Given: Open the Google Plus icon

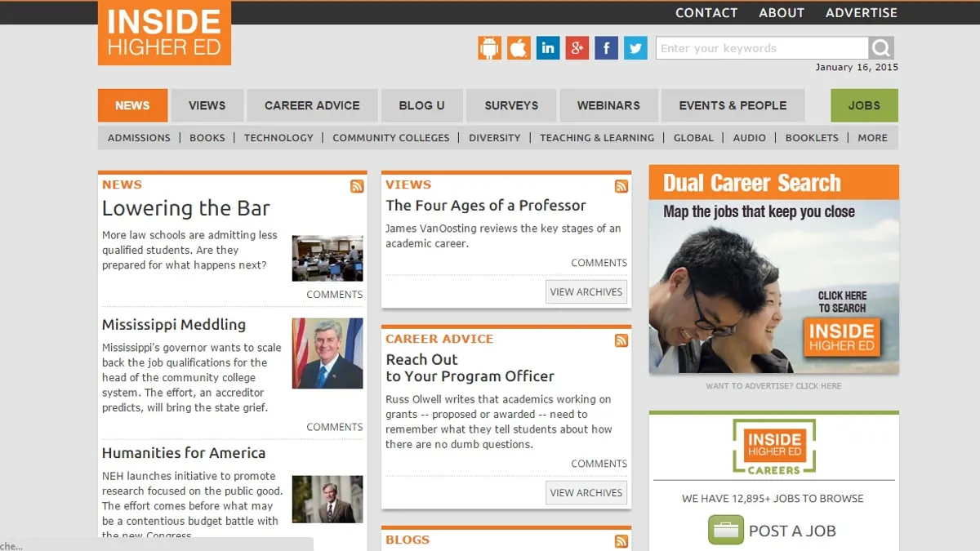Looking at the screenshot, I should (x=577, y=48).
